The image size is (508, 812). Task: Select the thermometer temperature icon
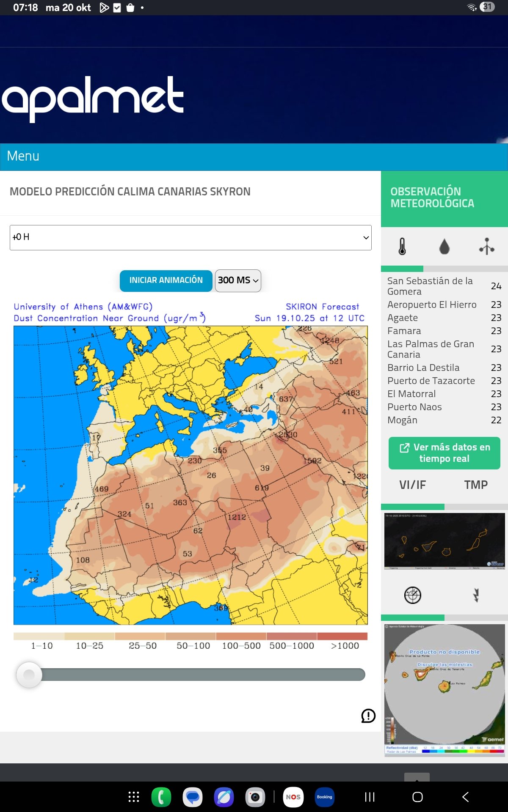click(x=402, y=247)
